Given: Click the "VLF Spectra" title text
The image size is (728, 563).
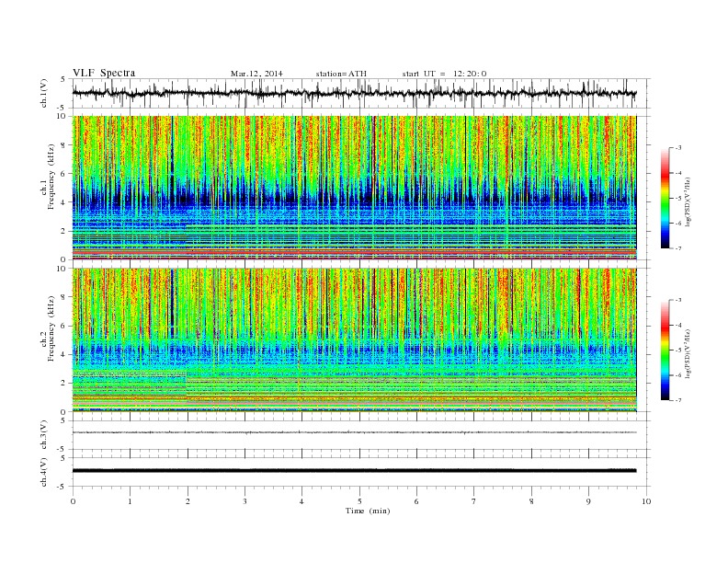Looking at the screenshot, I should point(104,73).
